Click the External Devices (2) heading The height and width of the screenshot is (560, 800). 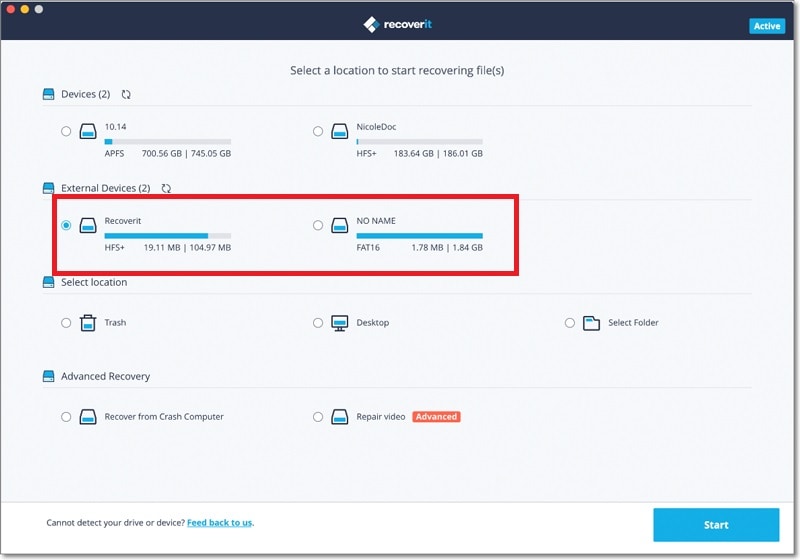[106, 188]
